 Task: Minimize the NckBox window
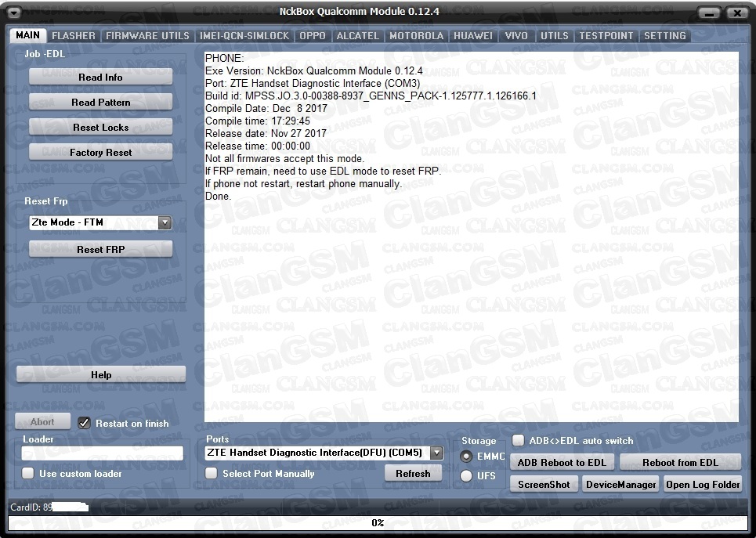coord(709,13)
